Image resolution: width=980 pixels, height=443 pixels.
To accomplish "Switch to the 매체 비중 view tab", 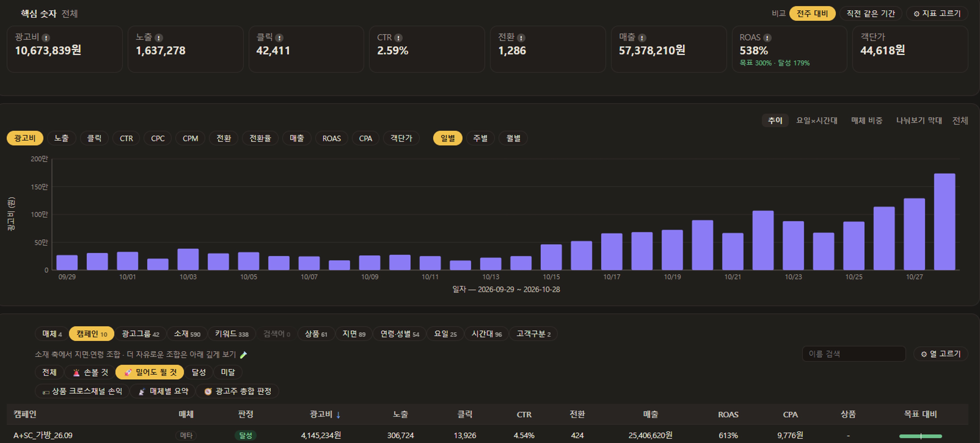I will point(867,121).
